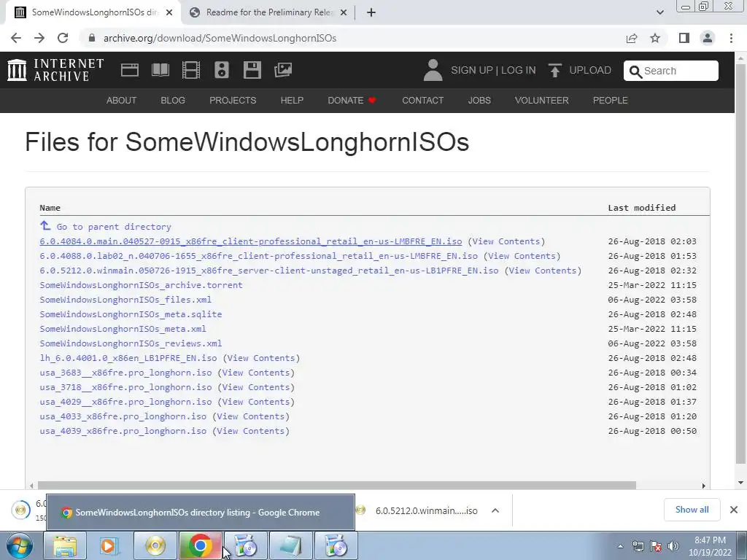Select the SomeWindowsLonghornISOs directory tab
Viewport: 747px width, 560px height.
click(93, 12)
